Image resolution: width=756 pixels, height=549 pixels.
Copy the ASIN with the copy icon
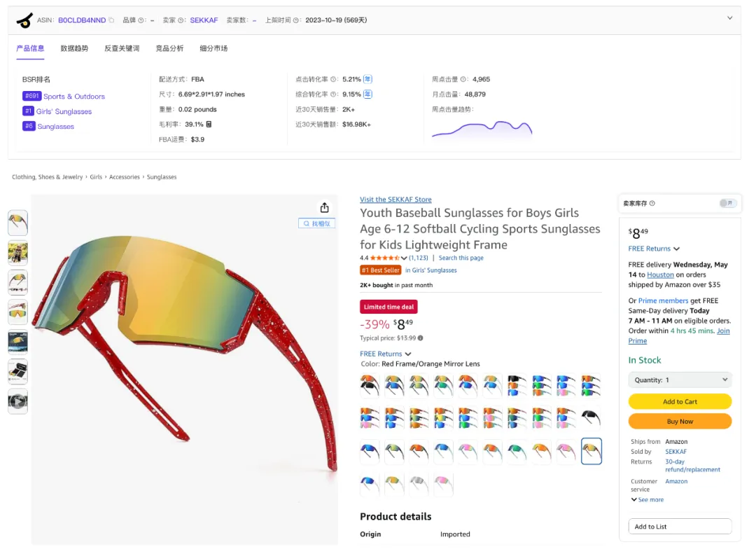111,20
